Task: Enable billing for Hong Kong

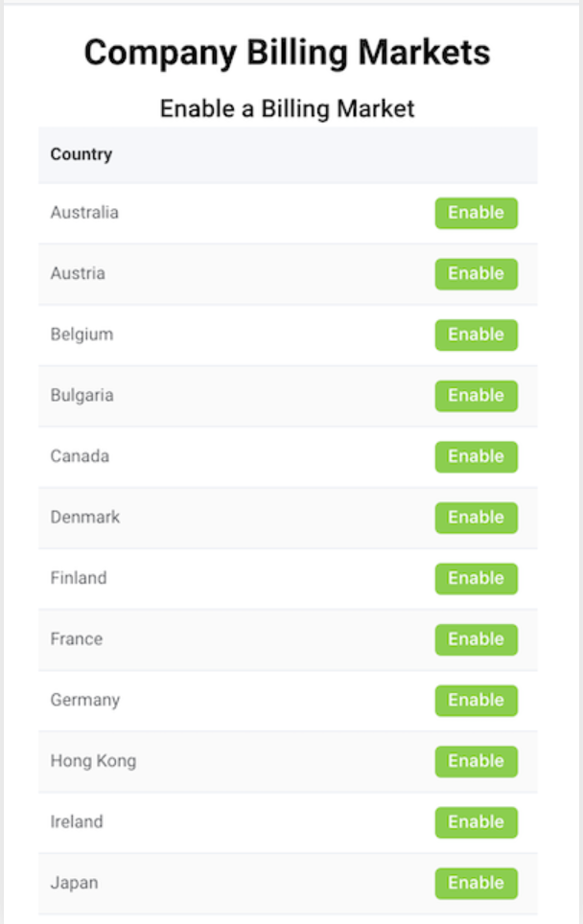Action: pyautogui.click(x=476, y=761)
